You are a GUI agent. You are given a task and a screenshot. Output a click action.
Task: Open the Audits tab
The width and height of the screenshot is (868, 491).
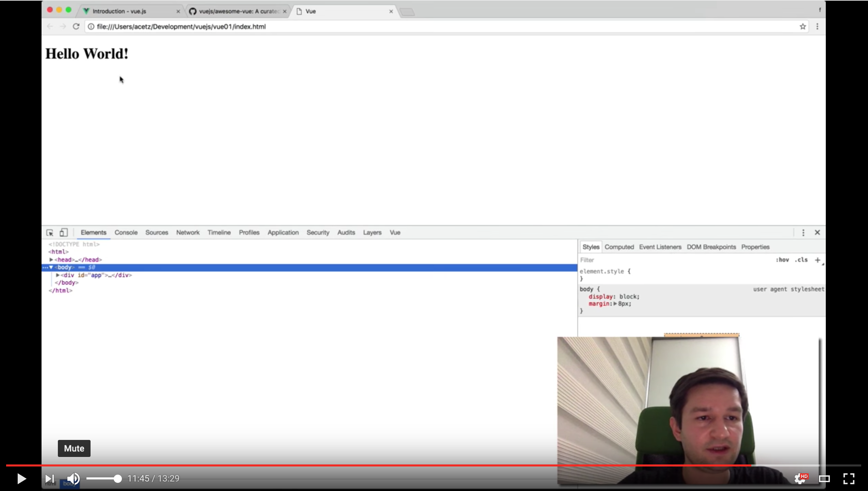(x=346, y=233)
